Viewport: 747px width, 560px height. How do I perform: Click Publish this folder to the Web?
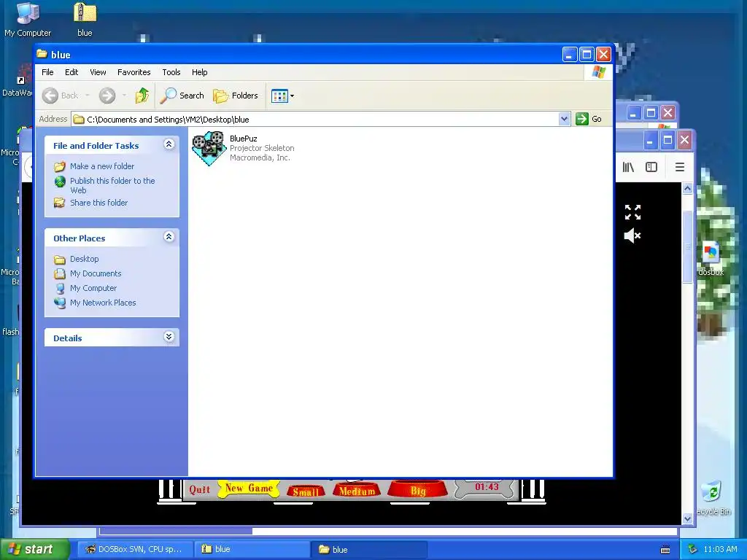click(x=112, y=185)
